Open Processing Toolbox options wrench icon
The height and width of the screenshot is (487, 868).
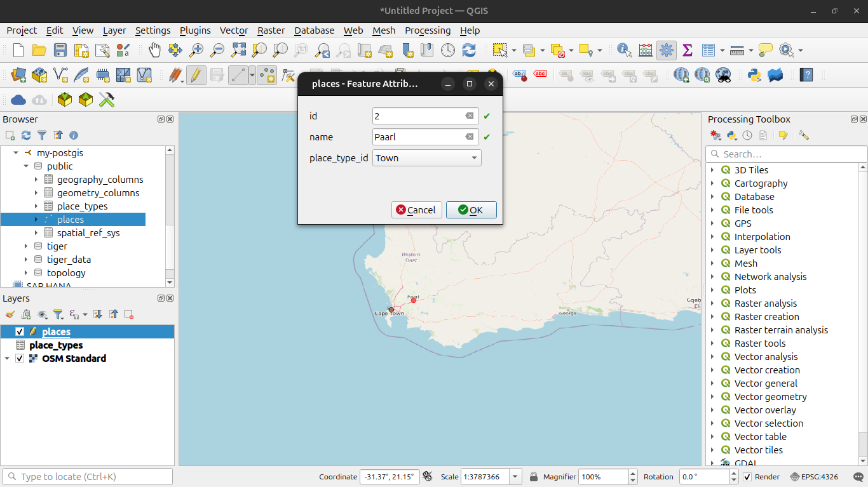(804, 135)
